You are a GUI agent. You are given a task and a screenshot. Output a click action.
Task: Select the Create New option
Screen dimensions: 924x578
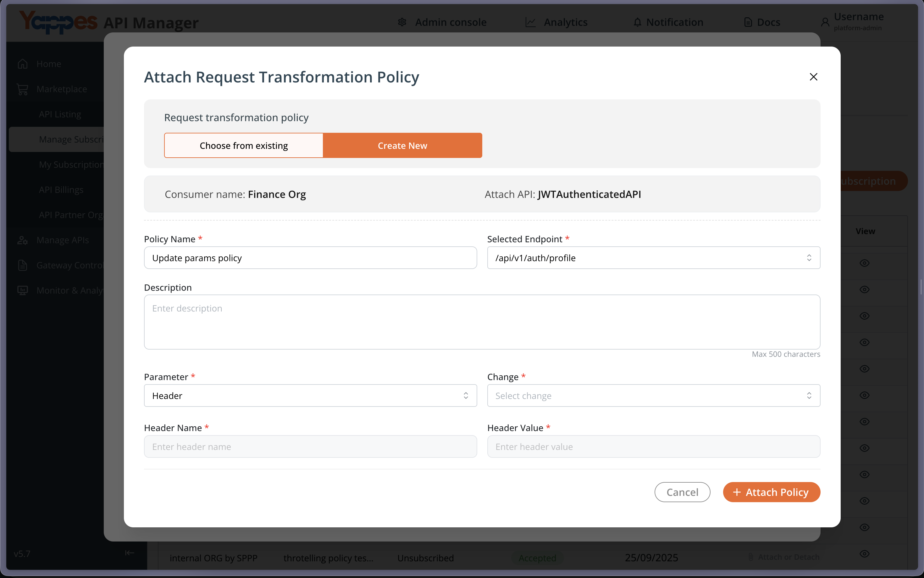[x=402, y=145]
